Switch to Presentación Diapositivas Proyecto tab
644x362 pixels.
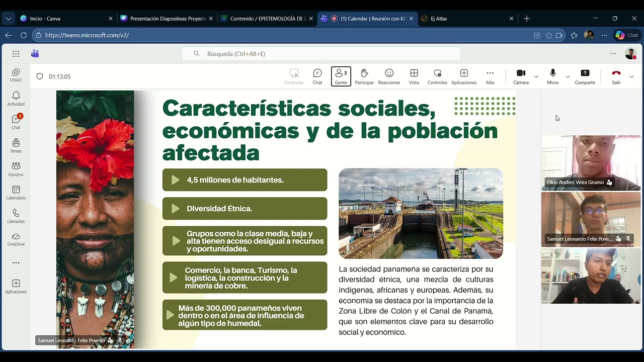[167, 19]
